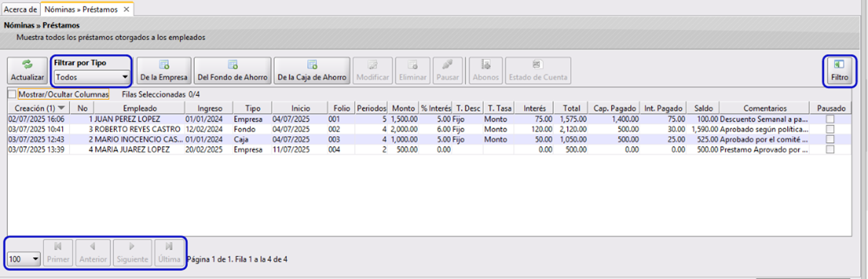868x279 pixels.
Task: Select the MARIA JUAREZ LOPEZ employee cell
Action: click(139, 149)
